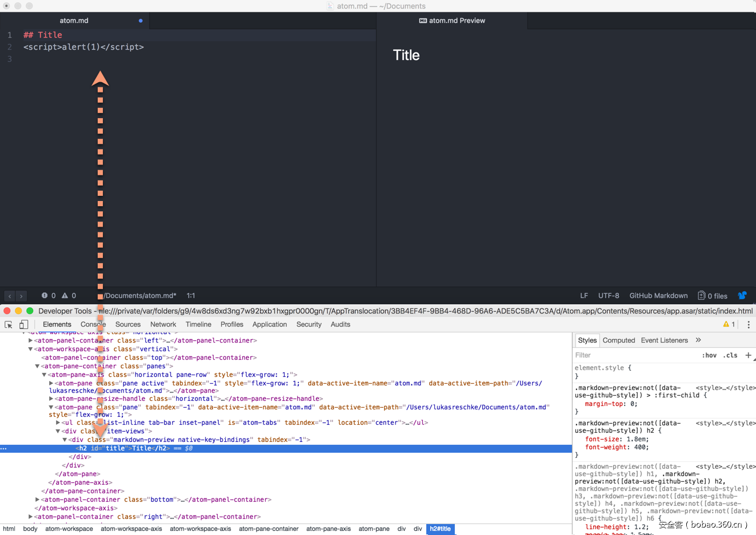Toggle the .cls element classes option
Screen dimensions: 756x535
tap(730, 355)
